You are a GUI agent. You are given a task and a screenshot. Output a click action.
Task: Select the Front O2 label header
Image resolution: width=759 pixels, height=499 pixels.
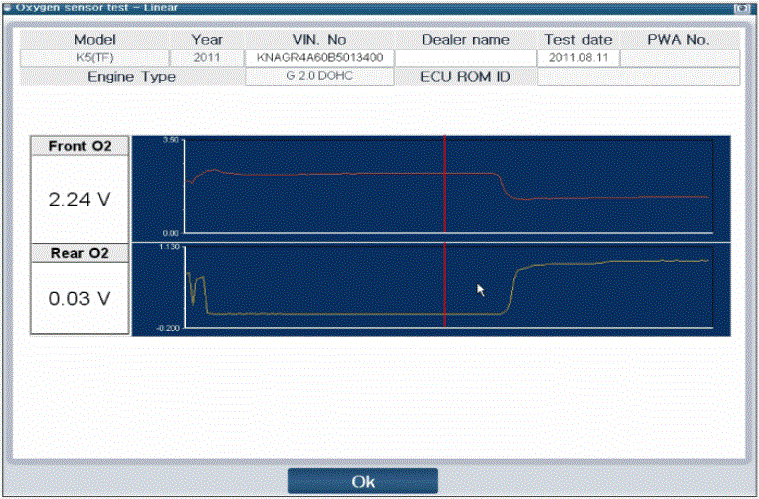pyautogui.click(x=81, y=146)
